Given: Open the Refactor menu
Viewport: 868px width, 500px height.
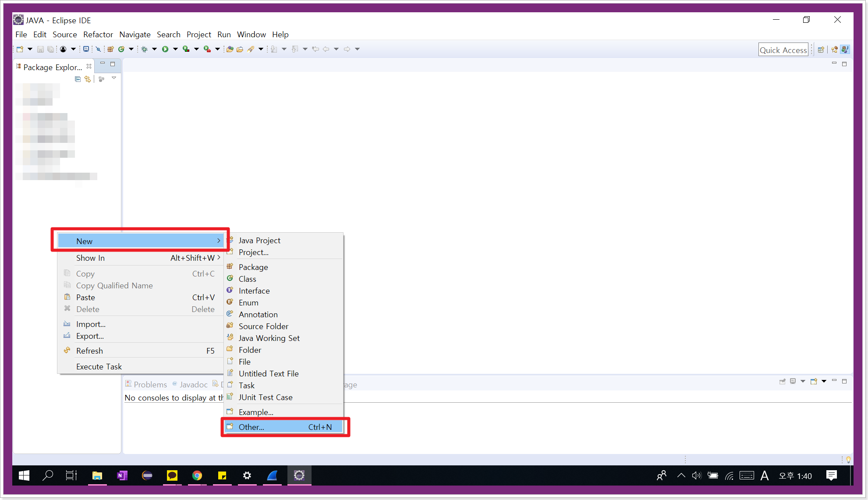Looking at the screenshot, I should click(x=98, y=35).
